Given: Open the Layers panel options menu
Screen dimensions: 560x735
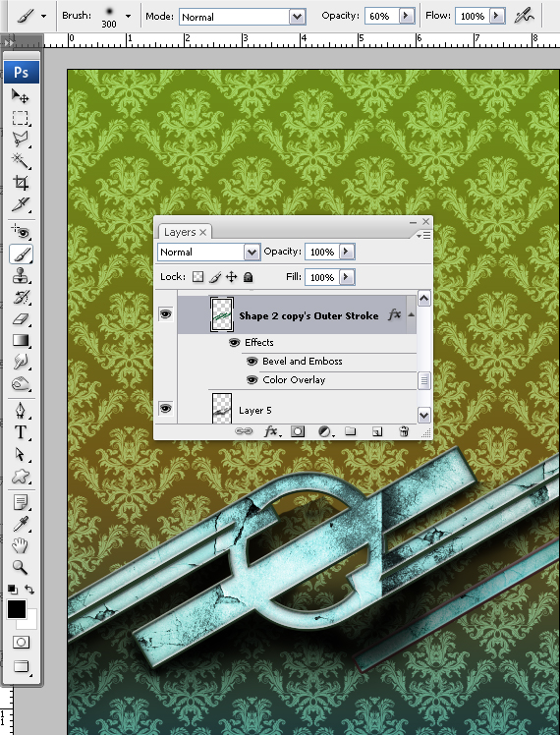Looking at the screenshot, I should (x=424, y=235).
